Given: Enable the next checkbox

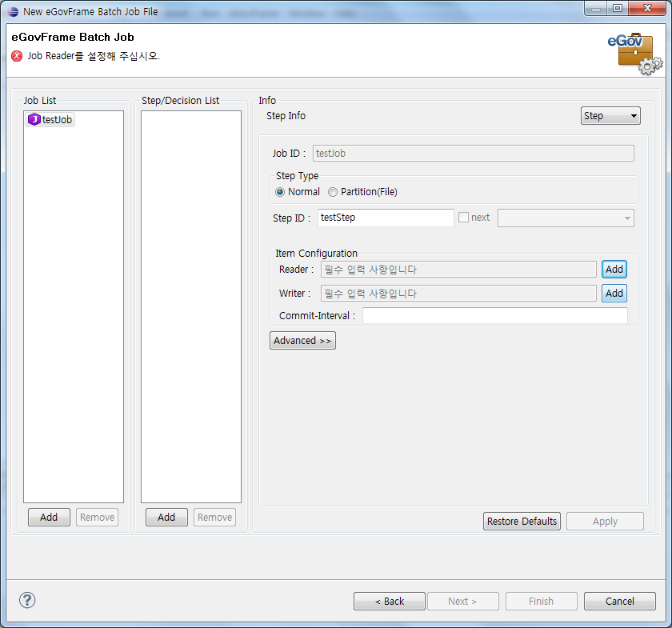Looking at the screenshot, I should coord(463,218).
